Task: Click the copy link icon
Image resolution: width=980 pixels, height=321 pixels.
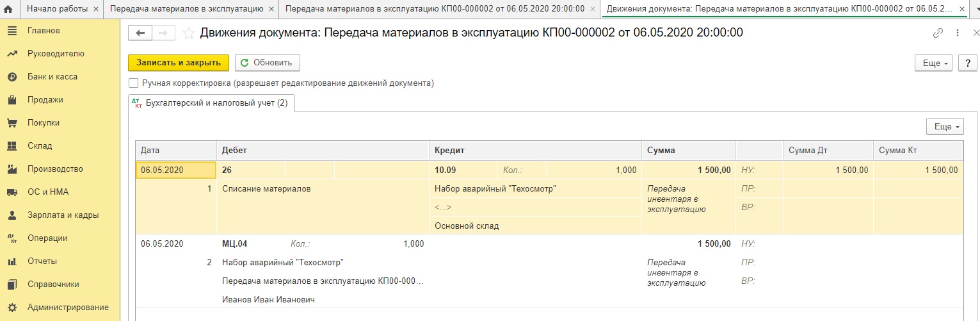Action: (938, 33)
